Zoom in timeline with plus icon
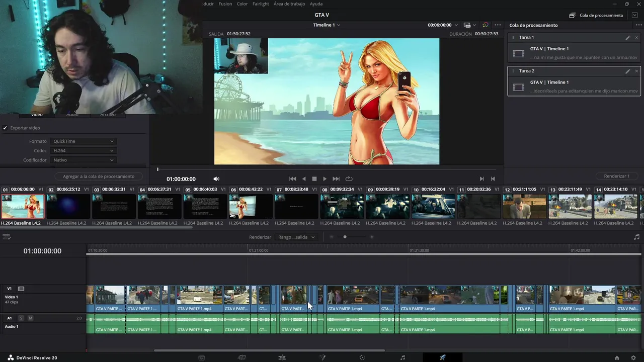 click(x=372, y=237)
